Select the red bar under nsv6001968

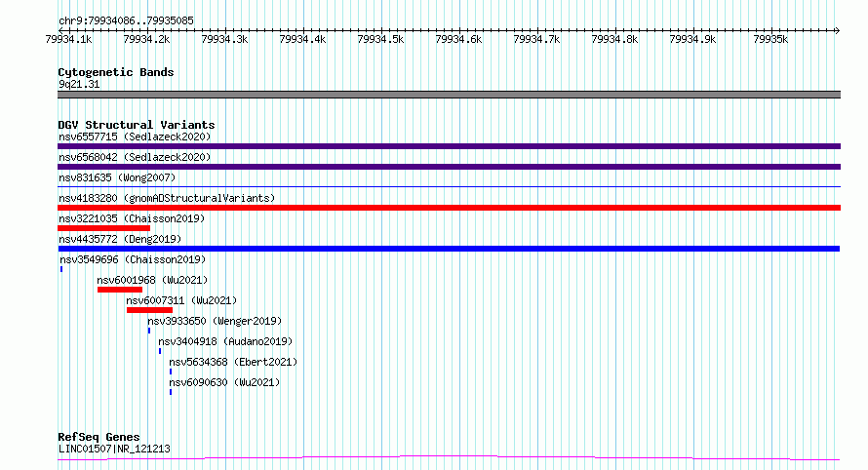click(120, 290)
